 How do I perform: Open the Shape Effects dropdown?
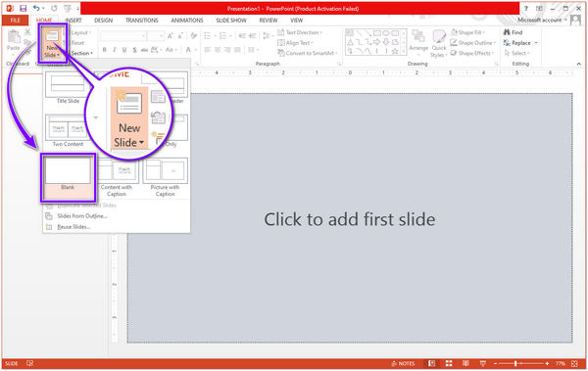point(471,53)
